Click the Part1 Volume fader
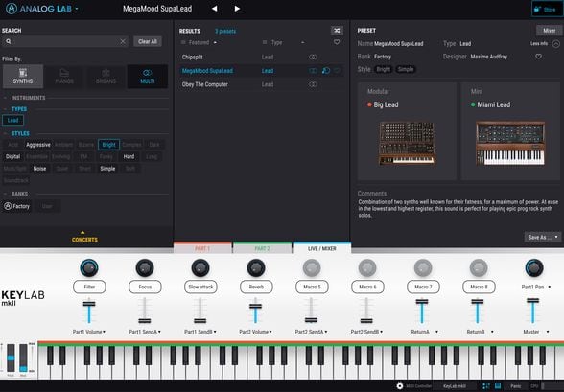The height and width of the screenshot is (392, 564). coord(89,304)
